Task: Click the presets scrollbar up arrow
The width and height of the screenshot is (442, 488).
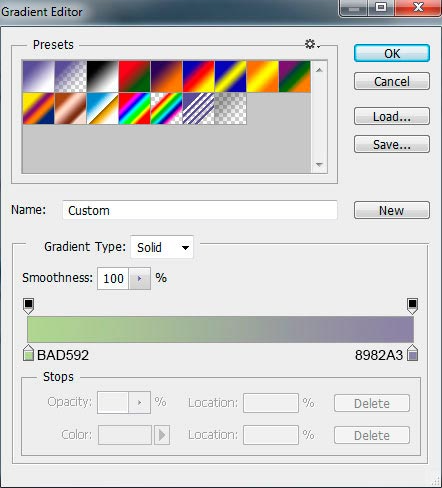Action: 319,70
